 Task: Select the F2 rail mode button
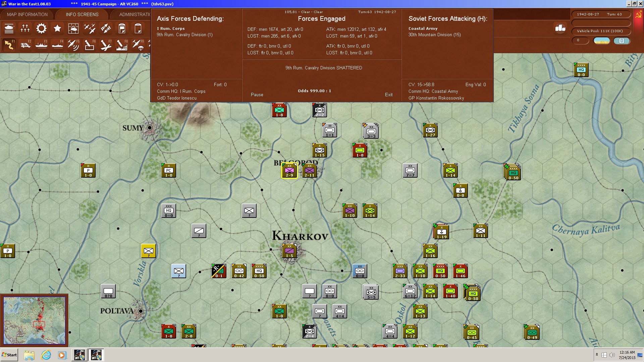25,45
